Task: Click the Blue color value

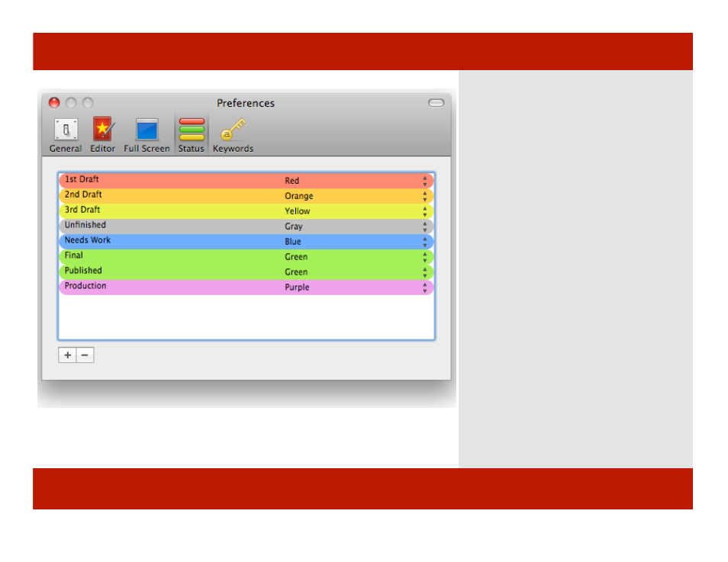Action: pyautogui.click(x=292, y=242)
